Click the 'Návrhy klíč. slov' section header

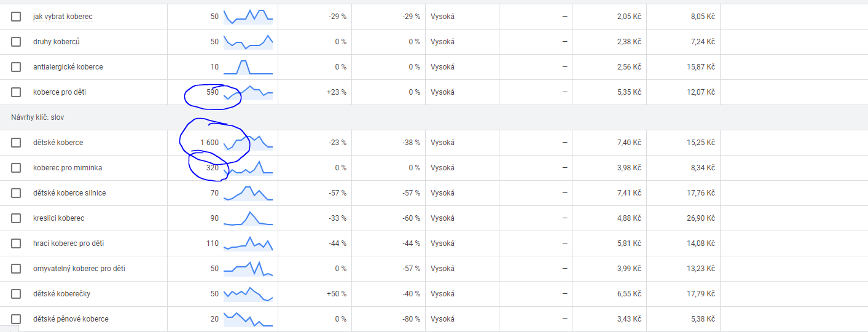37,117
